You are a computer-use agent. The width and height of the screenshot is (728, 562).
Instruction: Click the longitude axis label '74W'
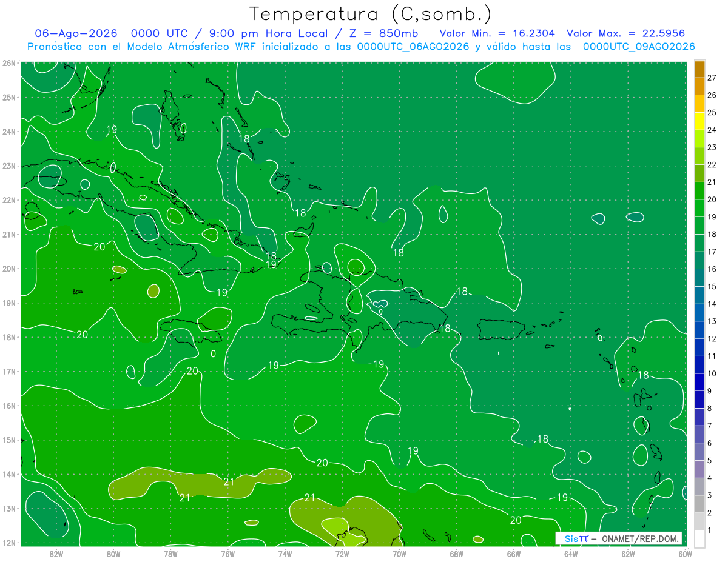(x=285, y=554)
